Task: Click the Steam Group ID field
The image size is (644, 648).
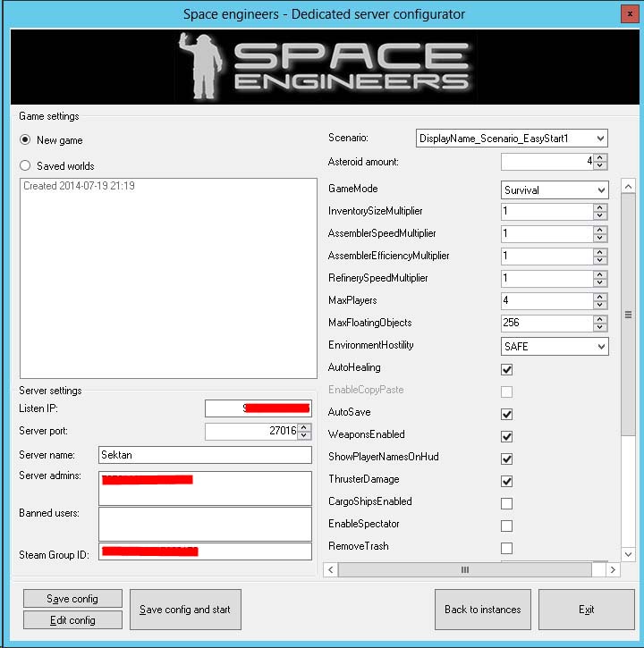Action: coord(205,551)
